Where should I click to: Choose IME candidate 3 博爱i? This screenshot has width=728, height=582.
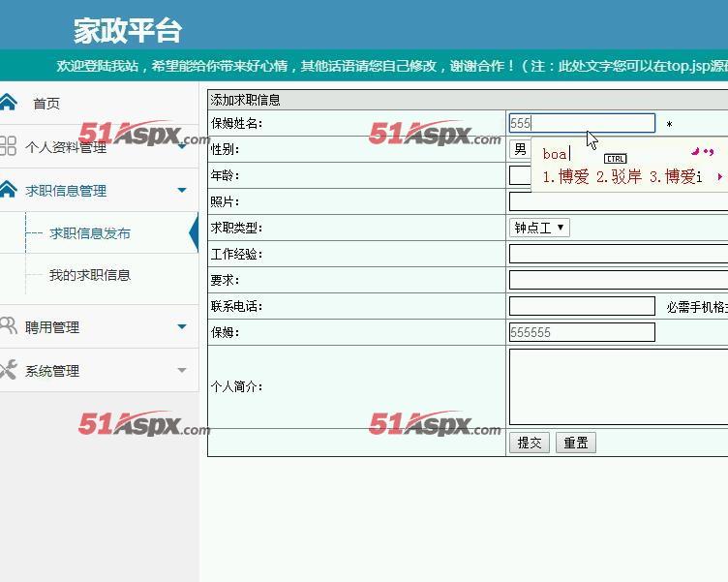click(x=676, y=176)
